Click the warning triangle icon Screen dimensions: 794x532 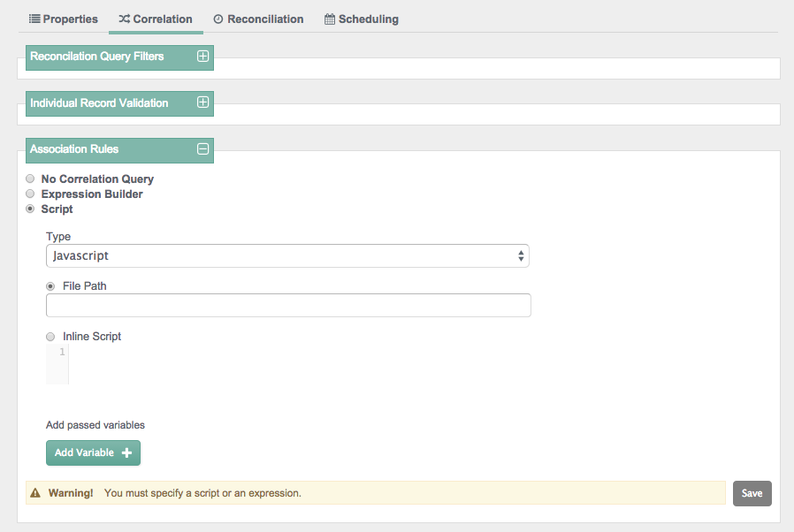(x=35, y=493)
